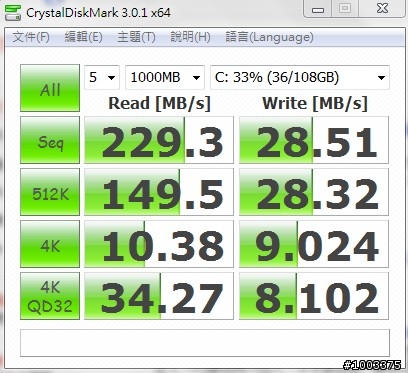Click the empty comment field at the bottom
This screenshot has width=408, height=373.
tap(205, 343)
